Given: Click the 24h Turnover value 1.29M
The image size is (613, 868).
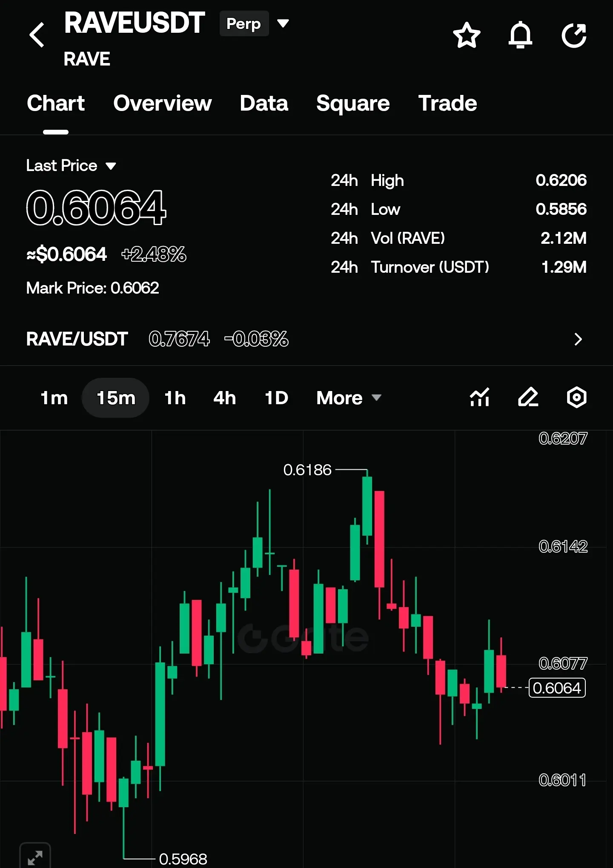Looking at the screenshot, I should [564, 267].
